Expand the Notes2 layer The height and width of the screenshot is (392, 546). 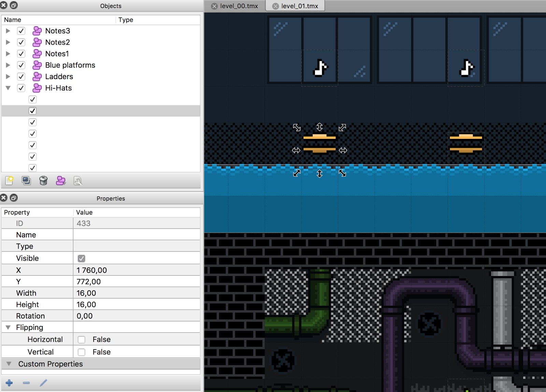pyautogui.click(x=8, y=42)
